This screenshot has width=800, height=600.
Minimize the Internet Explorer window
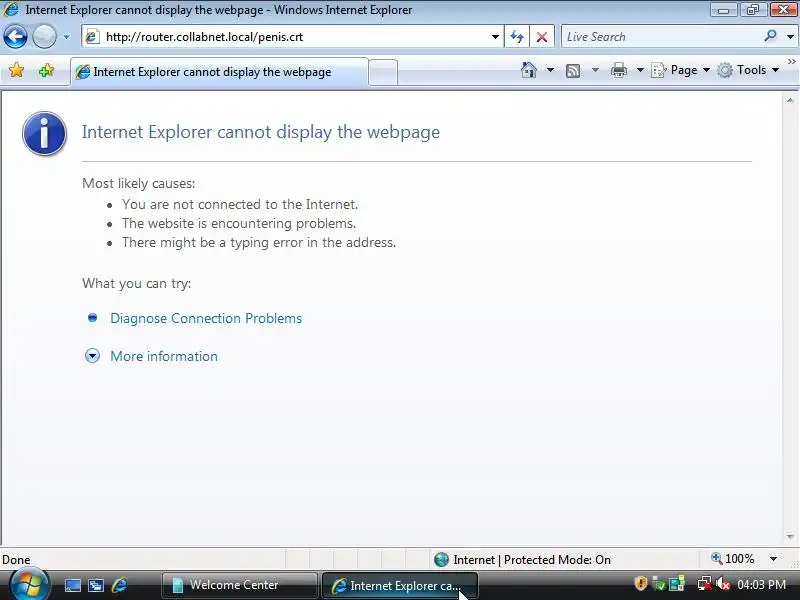tap(723, 10)
